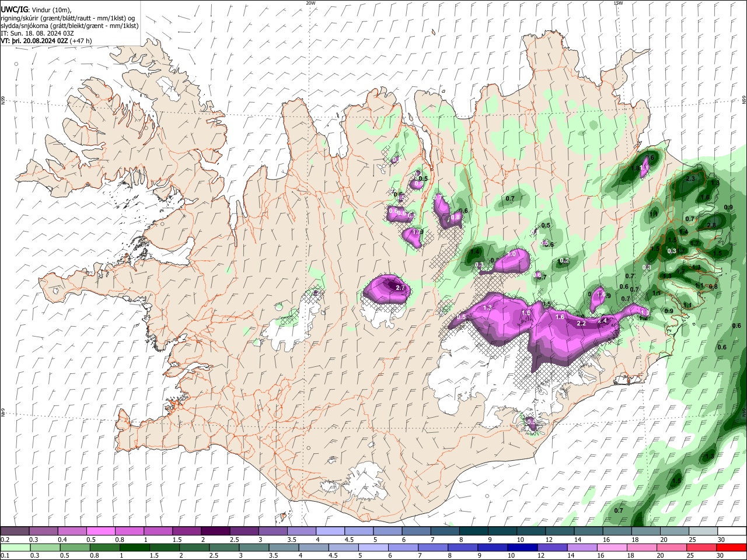
Task: Click the '15W' longitude label
Action: (618, 3)
